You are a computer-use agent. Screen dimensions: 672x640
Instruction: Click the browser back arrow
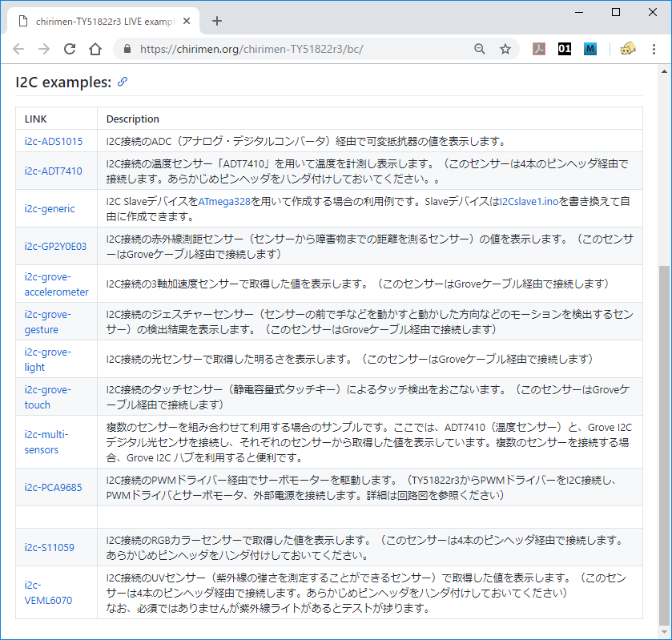pyautogui.click(x=18, y=49)
